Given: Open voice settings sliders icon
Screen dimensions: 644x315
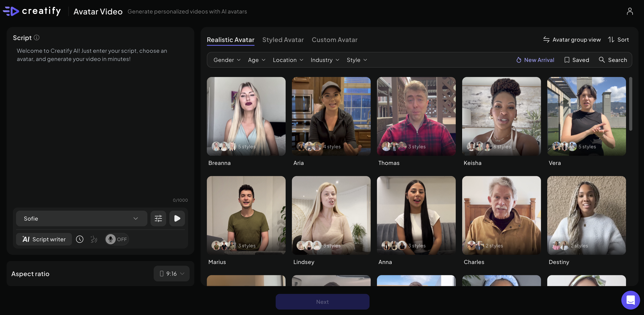Looking at the screenshot, I should click(158, 219).
